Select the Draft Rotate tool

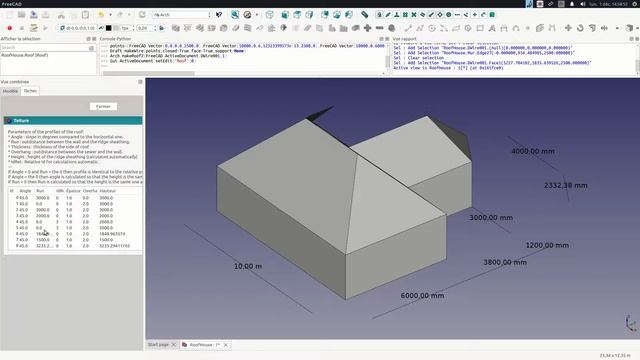580,28
